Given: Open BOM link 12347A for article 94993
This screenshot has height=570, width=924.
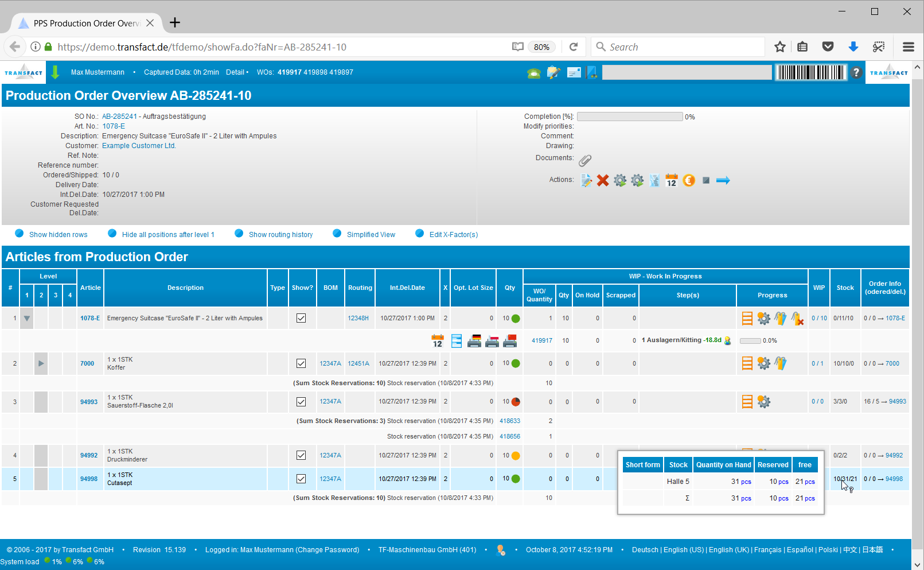Looking at the screenshot, I should pyautogui.click(x=330, y=401).
